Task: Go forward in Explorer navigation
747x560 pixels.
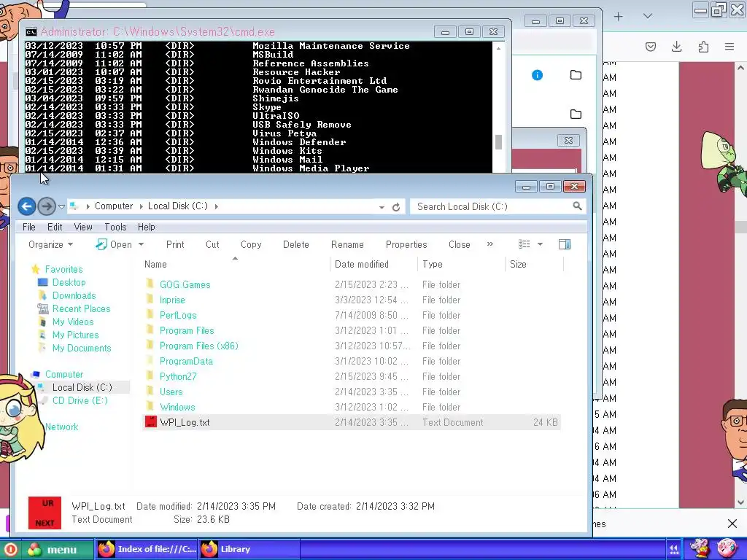Action: point(46,206)
